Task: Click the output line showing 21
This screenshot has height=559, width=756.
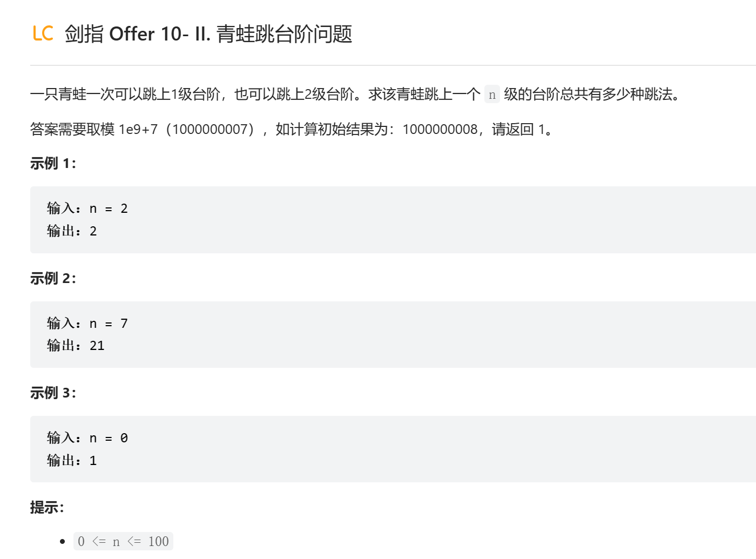Action: point(76,346)
